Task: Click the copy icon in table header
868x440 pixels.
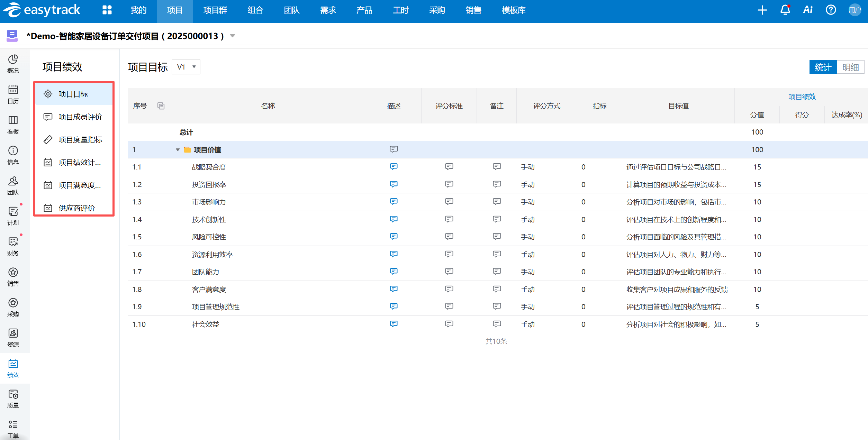Action: [x=161, y=106]
